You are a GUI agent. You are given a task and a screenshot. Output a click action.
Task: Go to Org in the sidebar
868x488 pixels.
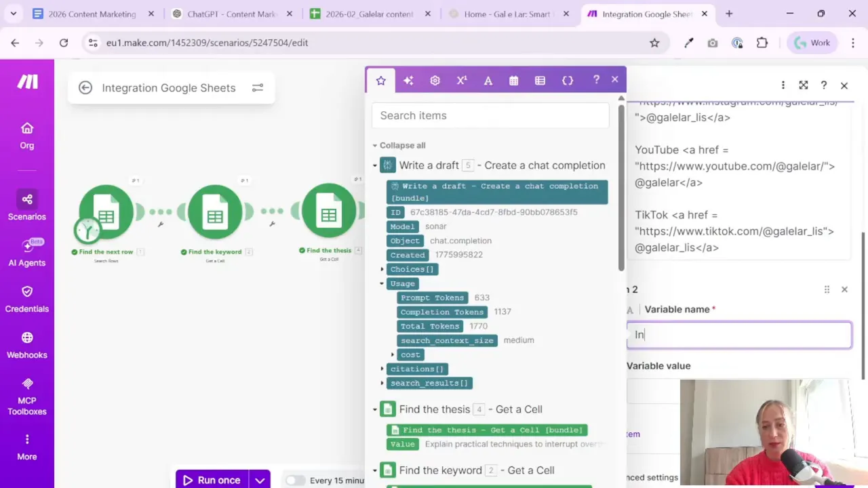[27, 136]
